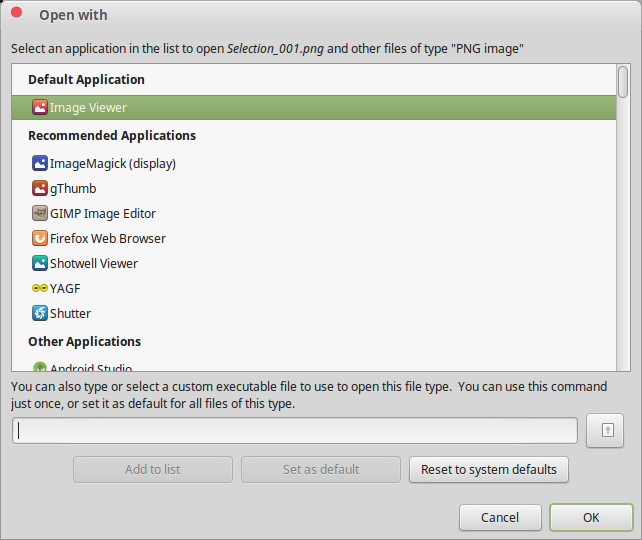Click the custom command text field
Image resolution: width=642 pixels, height=540 pixels.
(295, 430)
